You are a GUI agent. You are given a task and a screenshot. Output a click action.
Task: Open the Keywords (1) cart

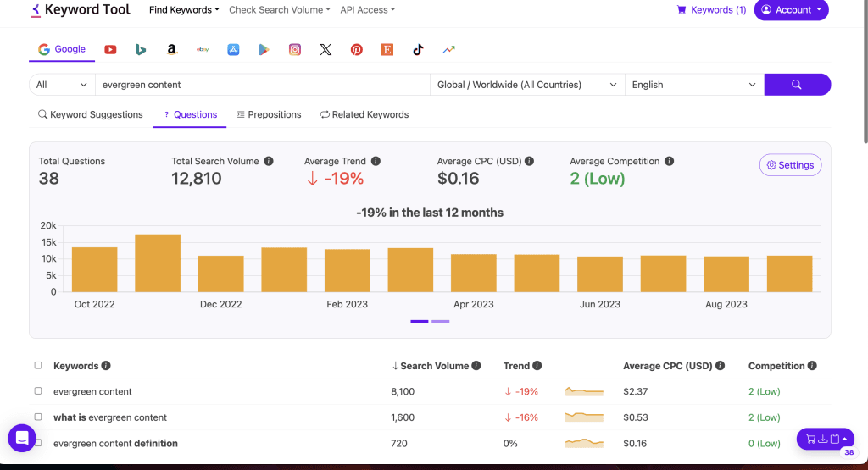(711, 10)
